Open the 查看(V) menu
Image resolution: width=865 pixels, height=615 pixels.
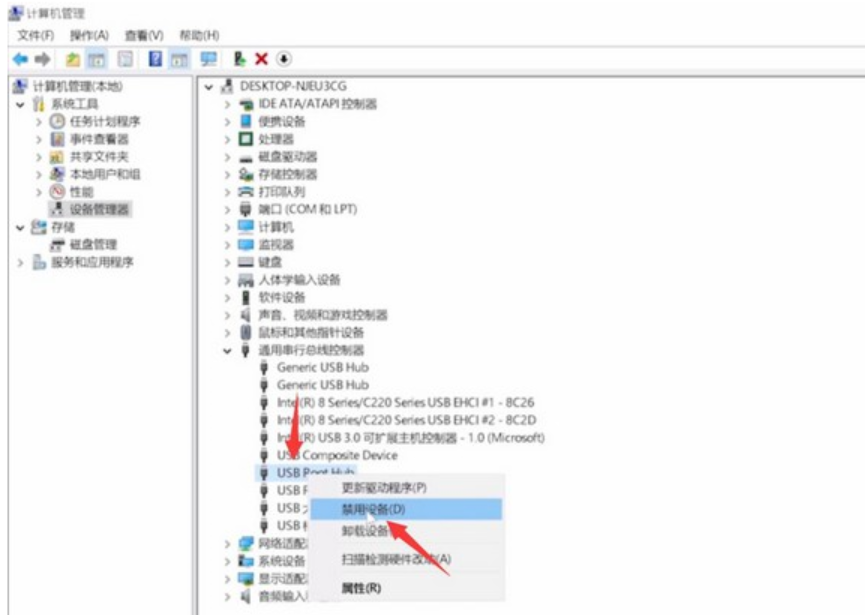point(143,35)
